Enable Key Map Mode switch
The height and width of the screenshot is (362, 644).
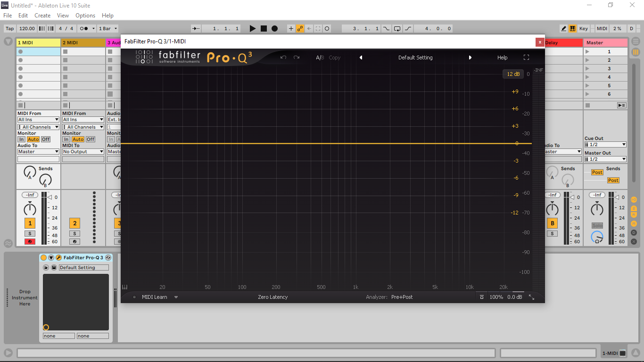point(584,28)
